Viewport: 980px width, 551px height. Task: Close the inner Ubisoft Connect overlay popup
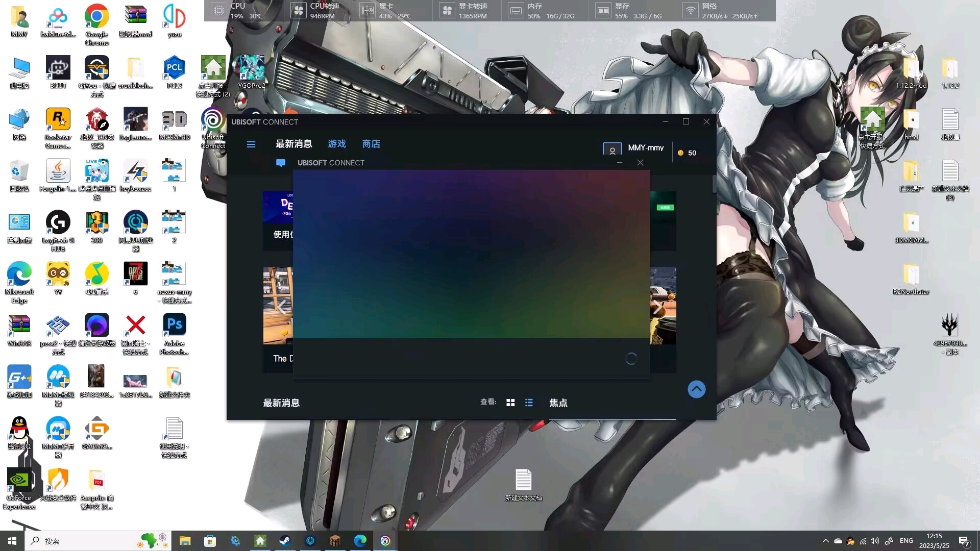pyautogui.click(x=640, y=163)
